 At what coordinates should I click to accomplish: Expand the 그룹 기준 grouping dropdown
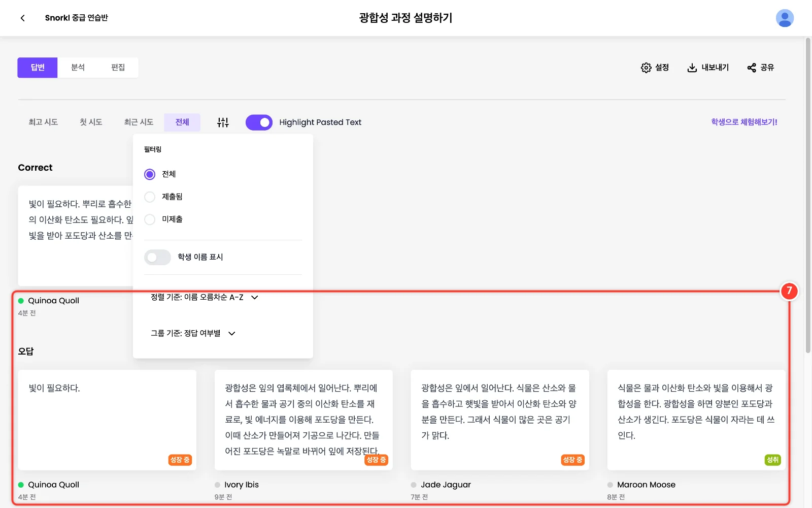click(193, 333)
